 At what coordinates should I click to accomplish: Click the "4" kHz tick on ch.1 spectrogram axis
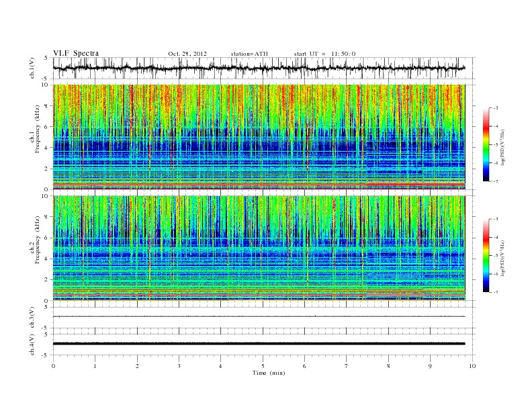[47, 148]
